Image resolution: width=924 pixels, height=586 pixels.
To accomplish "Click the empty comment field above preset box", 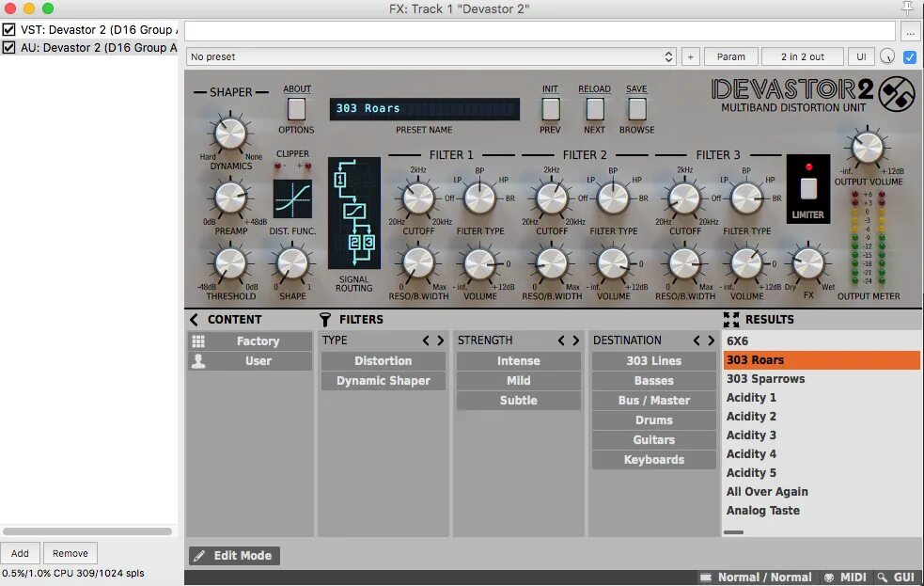I will click(540, 31).
